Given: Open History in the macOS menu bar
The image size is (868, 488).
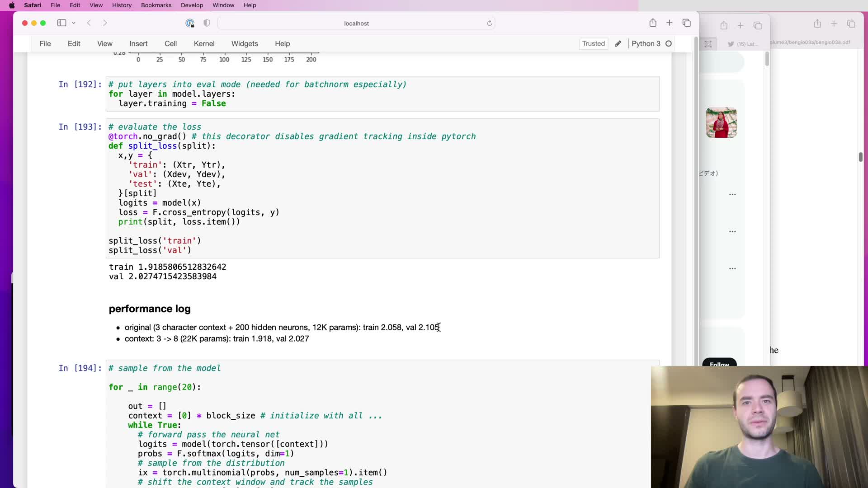Looking at the screenshot, I should pyautogui.click(x=122, y=5).
